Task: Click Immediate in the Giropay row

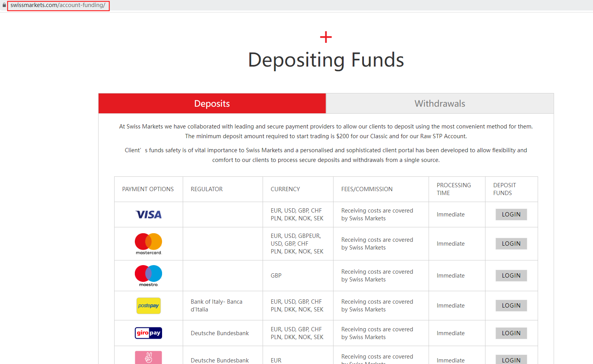Action: point(450,333)
